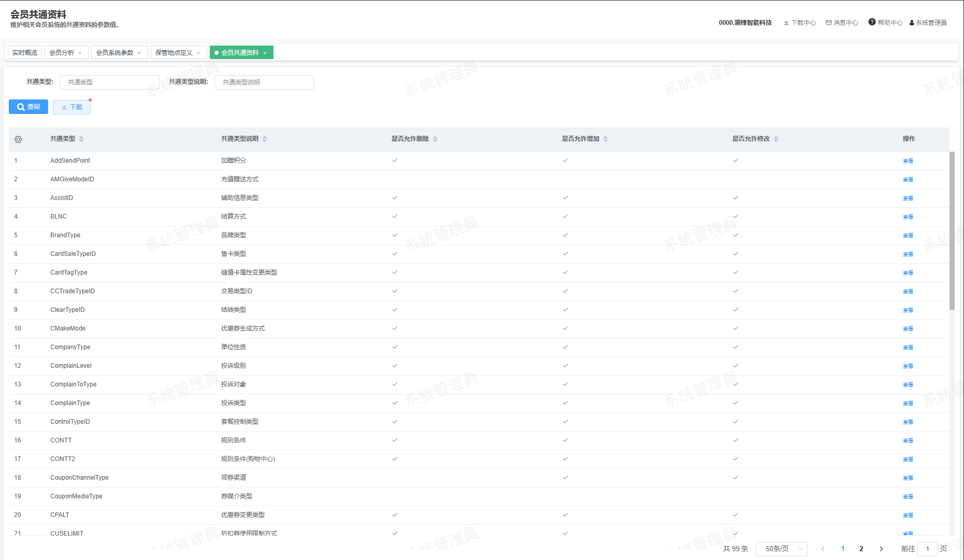Viewport: 964px width, 560px height.
Task: Click the operation icon for BrandType row
Action: (908, 235)
